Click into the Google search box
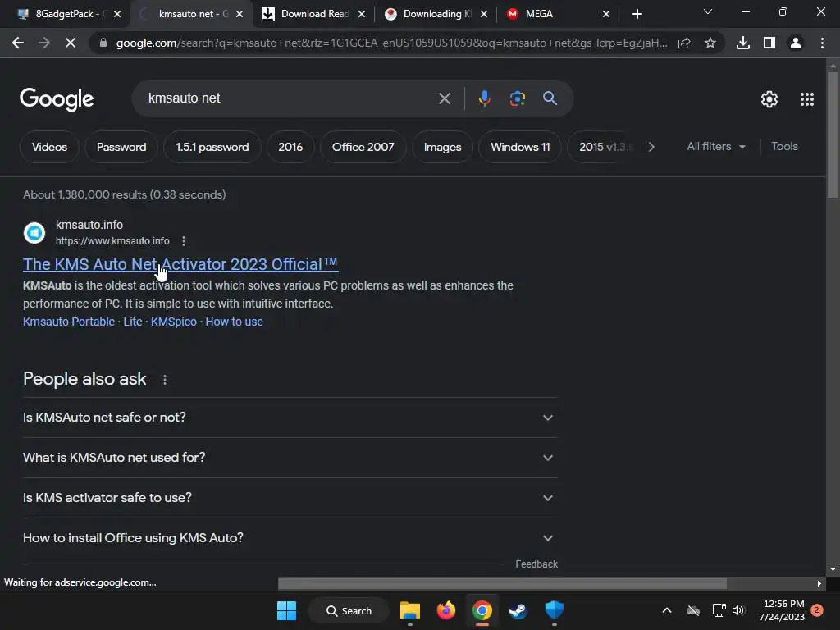Screen dimensions: 840x630 pyautogui.click(x=290, y=98)
